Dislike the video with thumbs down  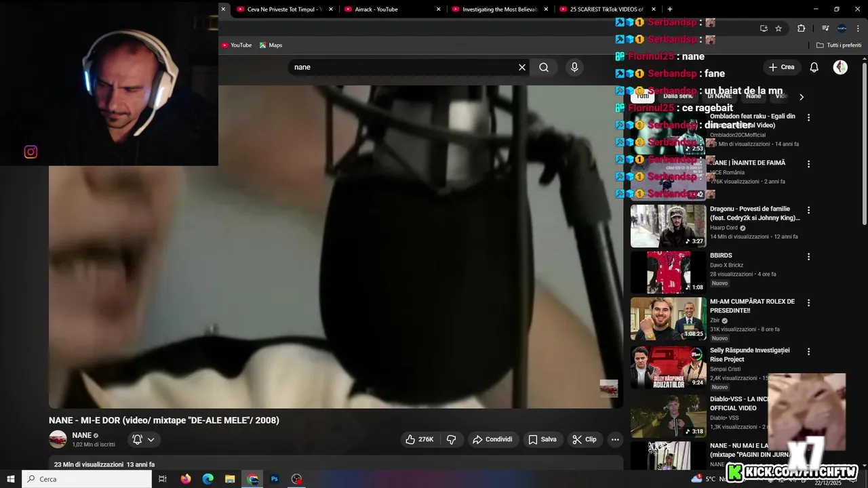pyautogui.click(x=452, y=439)
